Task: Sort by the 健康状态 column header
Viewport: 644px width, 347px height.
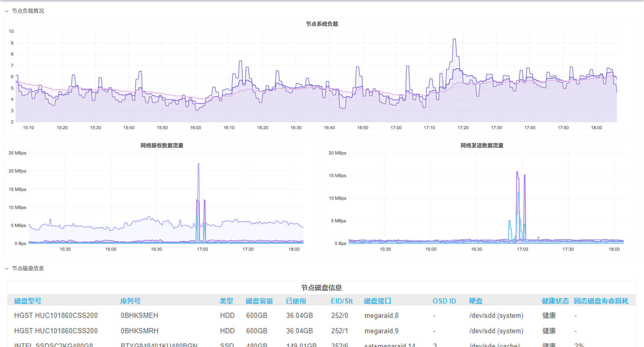Action: coord(555,301)
